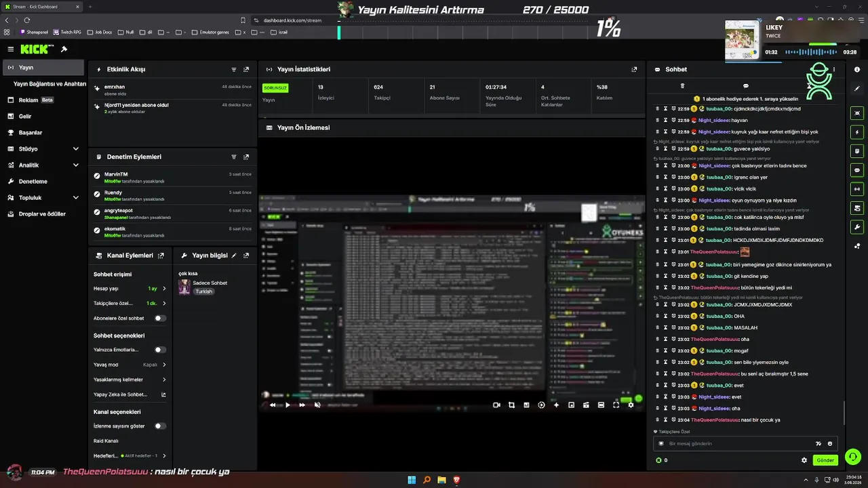Go to Reklam Beta page

click(43, 100)
